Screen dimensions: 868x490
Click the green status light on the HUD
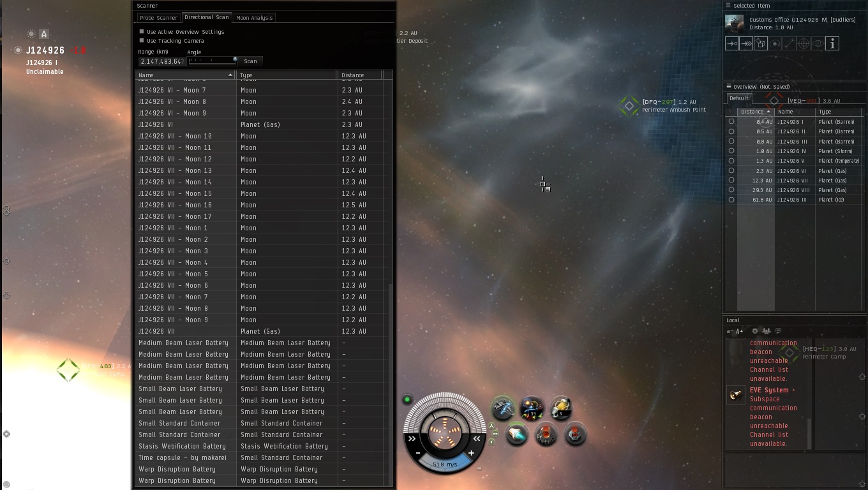click(407, 400)
